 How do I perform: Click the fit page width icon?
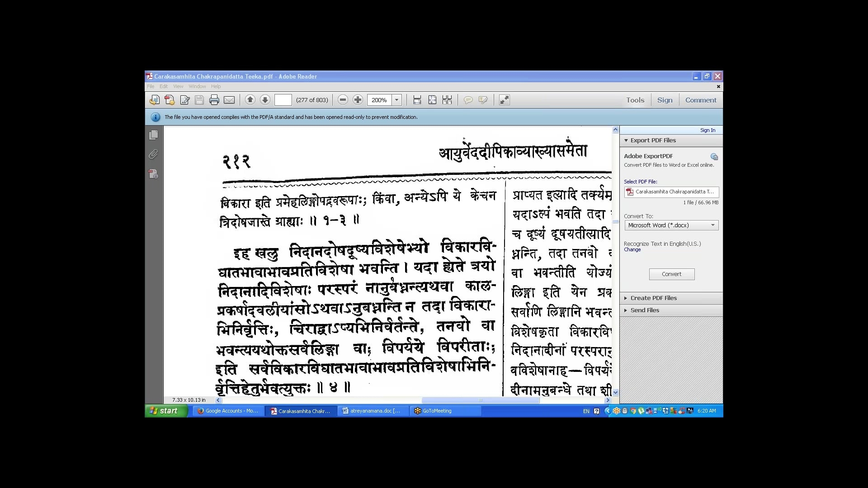[x=417, y=100]
